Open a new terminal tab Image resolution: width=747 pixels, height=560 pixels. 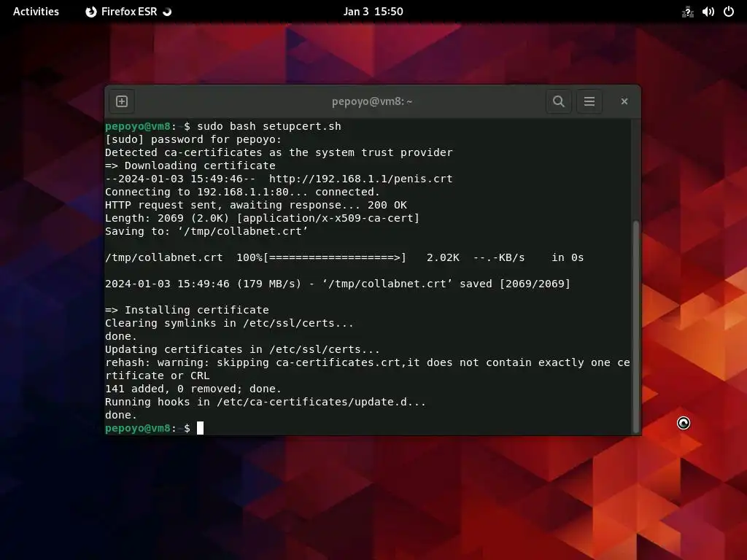[122, 101]
